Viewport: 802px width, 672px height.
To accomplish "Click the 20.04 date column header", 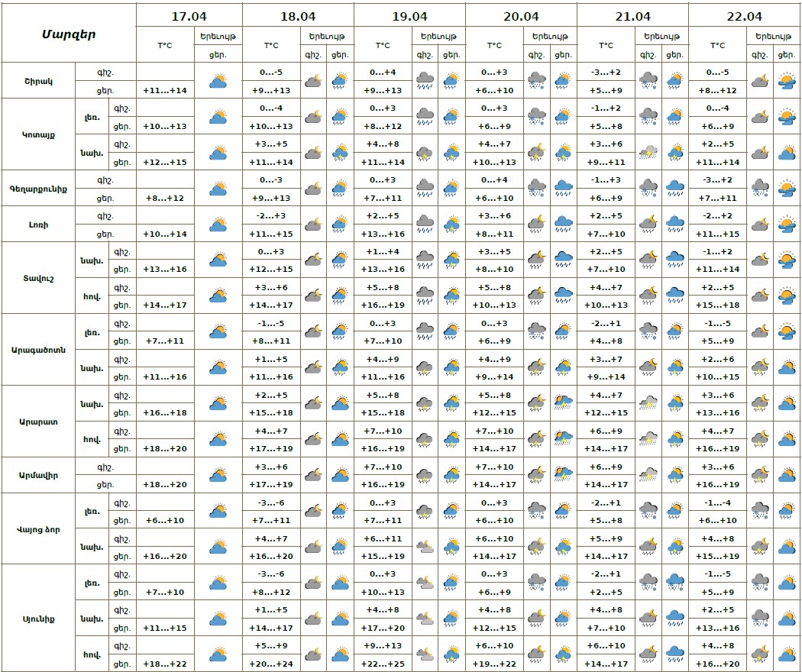I will point(521,16).
